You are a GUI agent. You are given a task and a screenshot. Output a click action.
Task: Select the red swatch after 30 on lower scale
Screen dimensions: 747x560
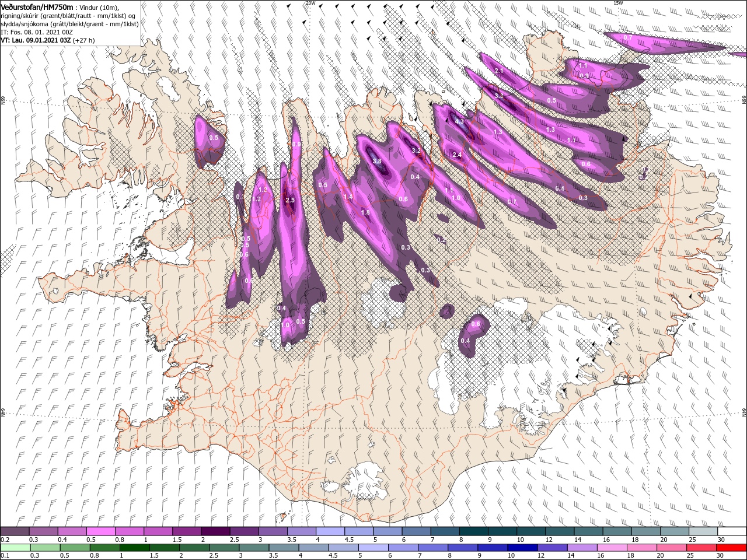732,548
